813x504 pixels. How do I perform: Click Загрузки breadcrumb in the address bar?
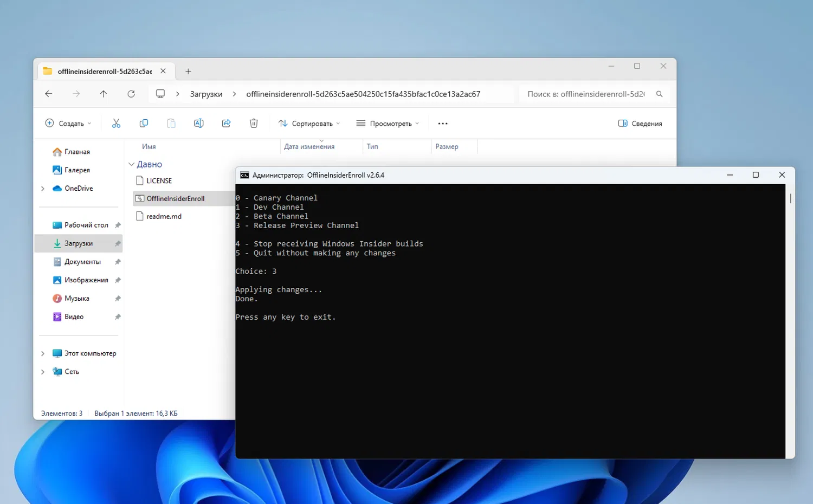pos(206,94)
